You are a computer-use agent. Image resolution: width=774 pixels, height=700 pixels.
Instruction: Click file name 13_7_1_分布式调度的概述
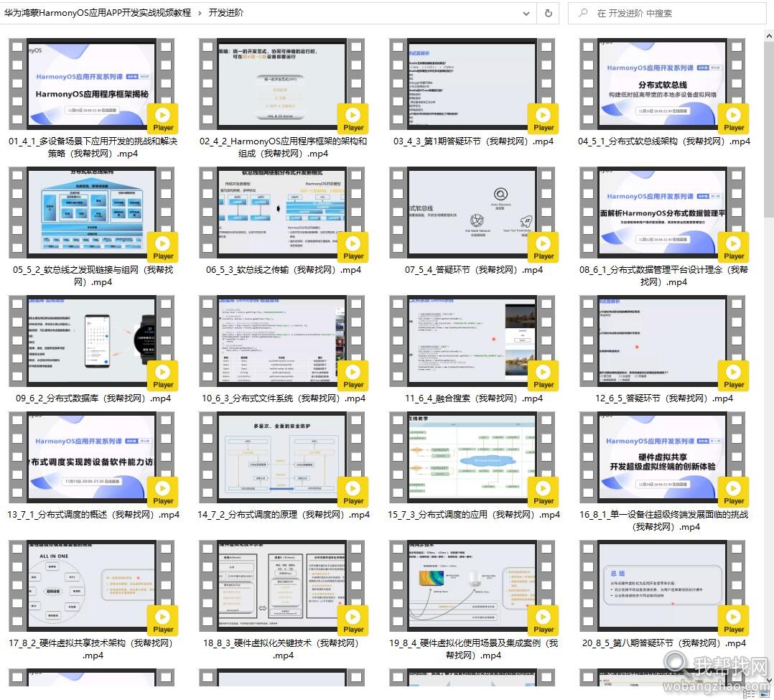[93, 515]
